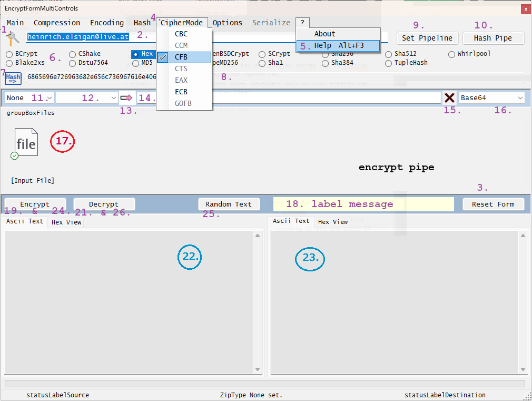Click the Set Pipeline button
Viewport: 532px width, 401px height.
click(x=427, y=38)
